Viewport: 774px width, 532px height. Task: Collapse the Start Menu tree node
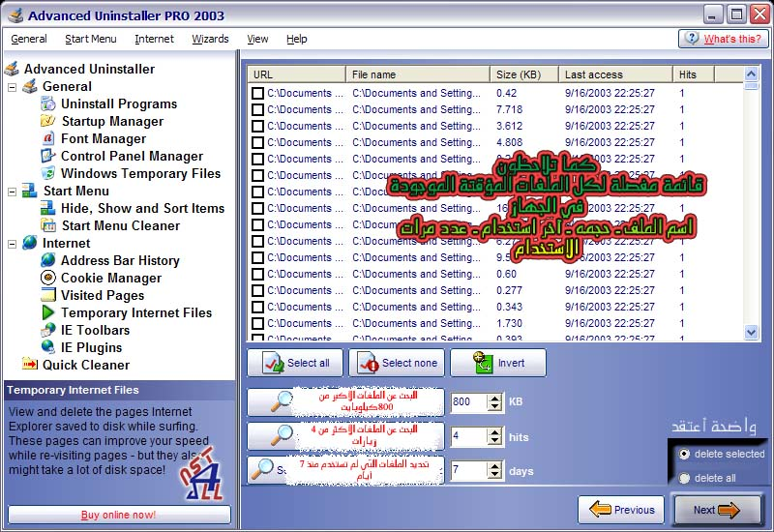[13, 192]
